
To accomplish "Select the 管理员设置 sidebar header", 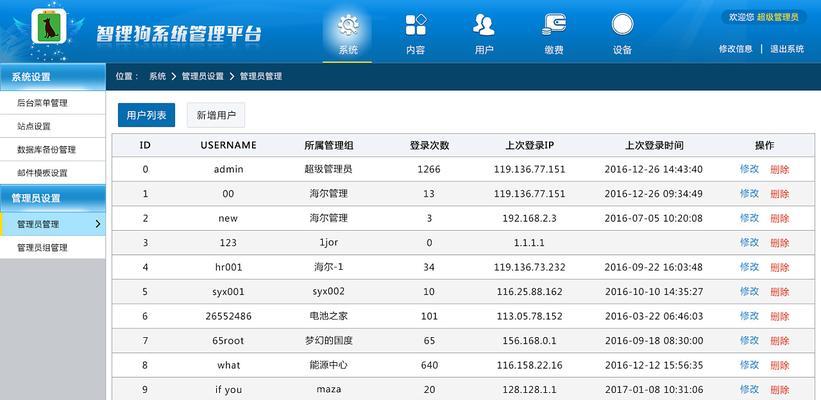I will click(52, 198).
